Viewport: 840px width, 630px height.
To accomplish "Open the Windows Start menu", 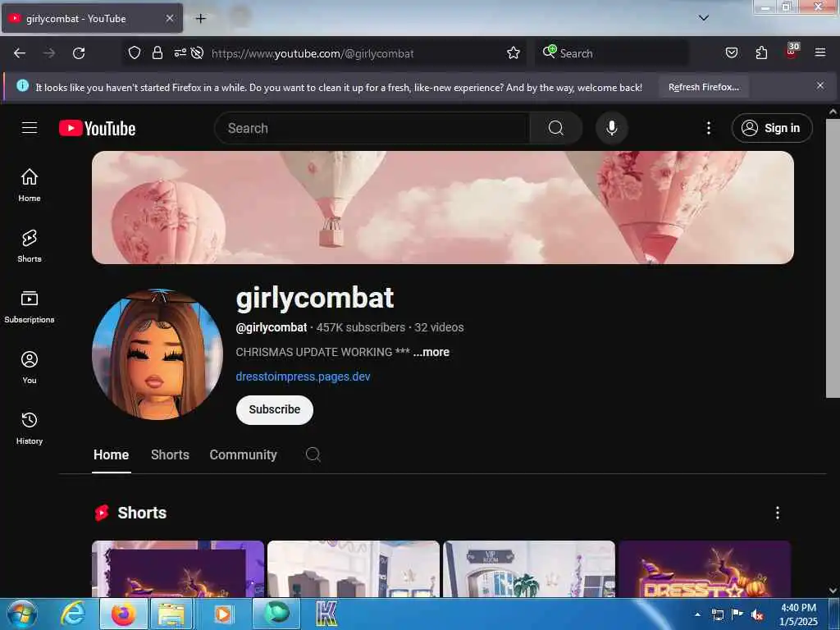I will coord(22,614).
